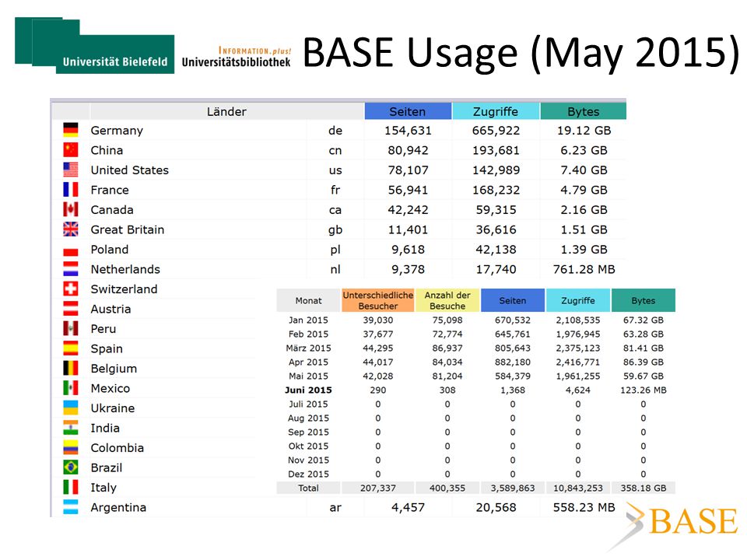Click the Ukraine flag icon
Image resolution: width=747 pixels, height=560 pixels.
pos(71,408)
